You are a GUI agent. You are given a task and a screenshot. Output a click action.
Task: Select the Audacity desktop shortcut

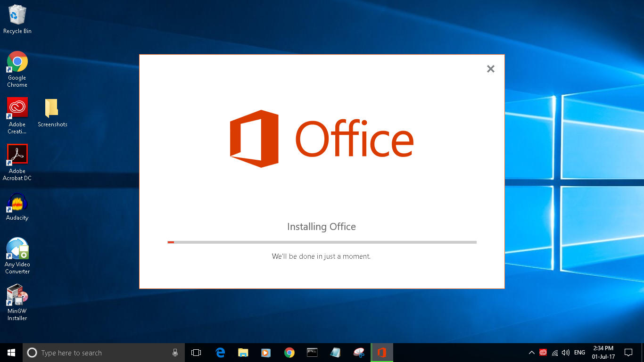17,207
